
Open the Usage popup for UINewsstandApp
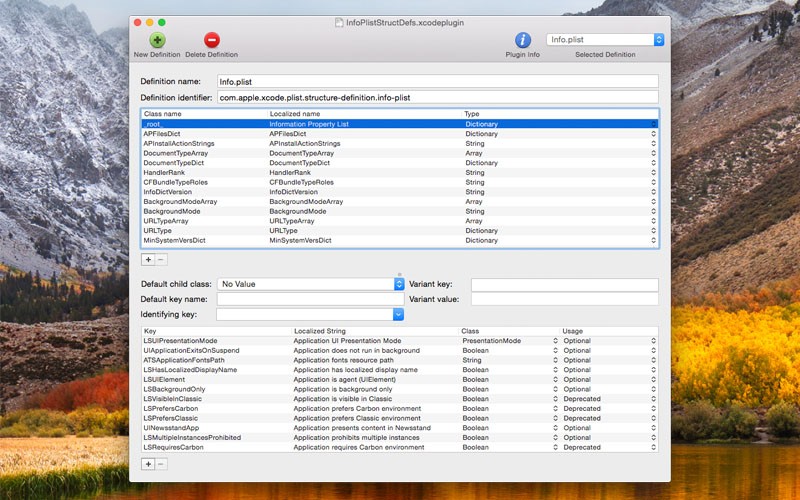[x=653, y=428]
